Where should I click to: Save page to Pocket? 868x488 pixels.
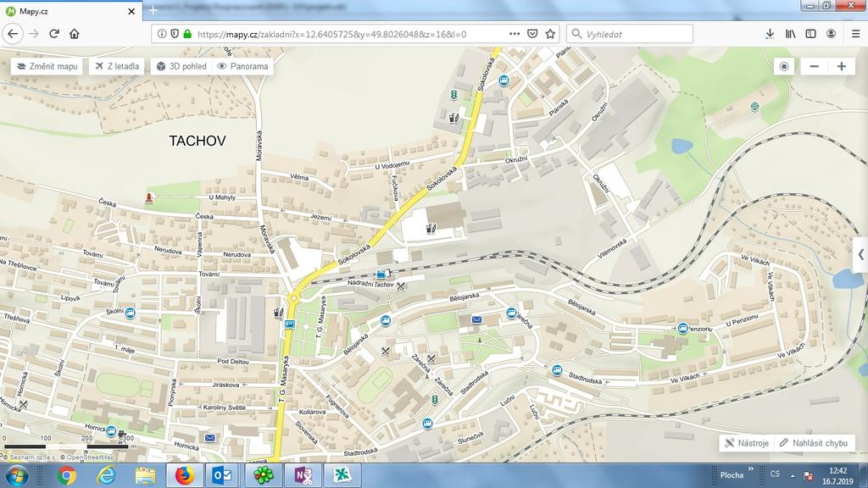click(532, 34)
